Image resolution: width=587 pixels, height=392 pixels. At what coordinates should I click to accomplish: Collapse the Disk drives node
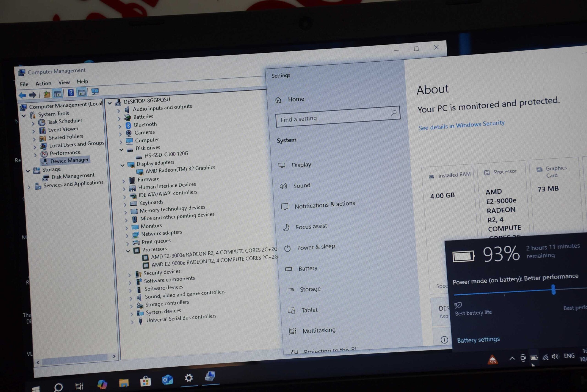121,150
